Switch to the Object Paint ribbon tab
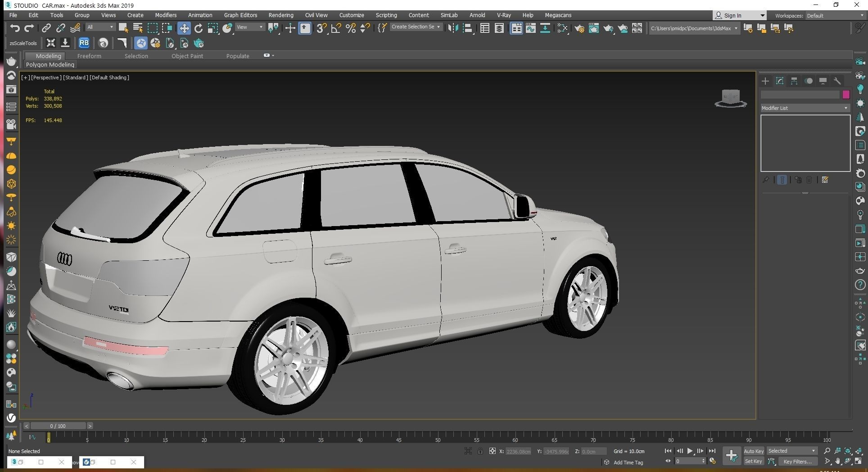The image size is (868, 472). coord(187,56)
